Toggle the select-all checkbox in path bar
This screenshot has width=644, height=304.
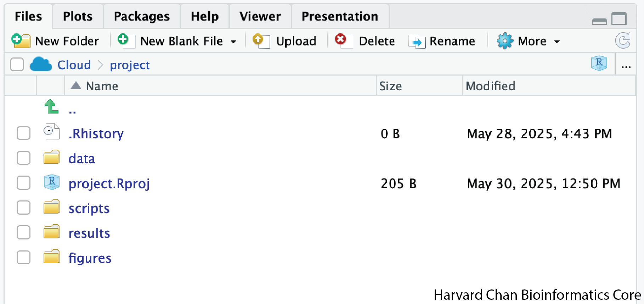17,65
